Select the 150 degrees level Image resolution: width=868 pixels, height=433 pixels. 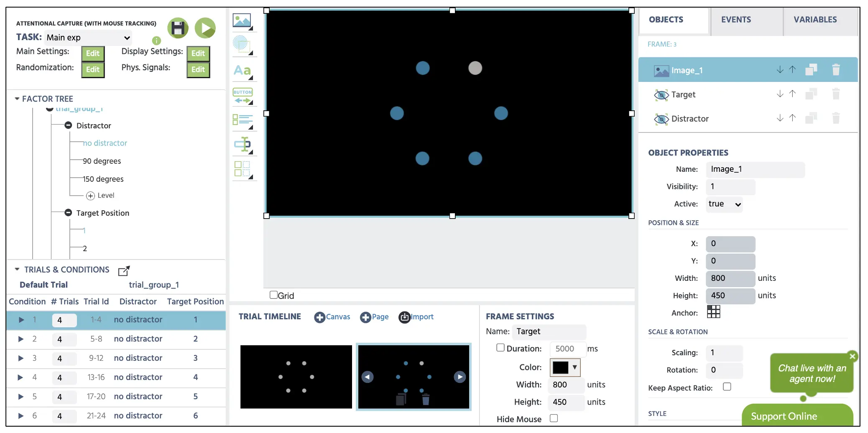point(103,179)
